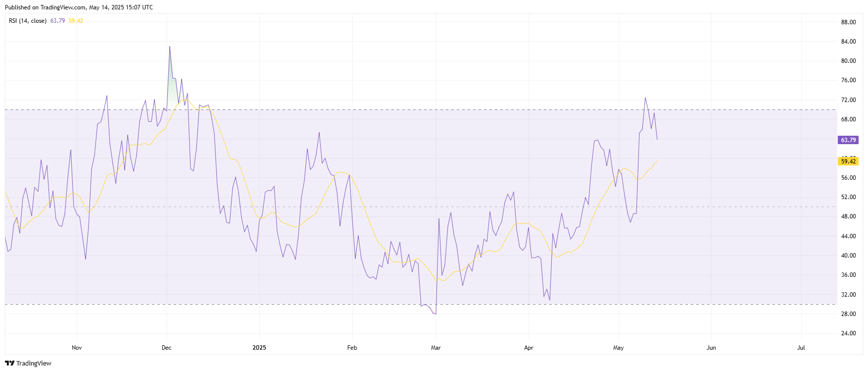This screenshot has width=868, height=372.
Task: Click the 80.00 scale value
Action: 848,61
